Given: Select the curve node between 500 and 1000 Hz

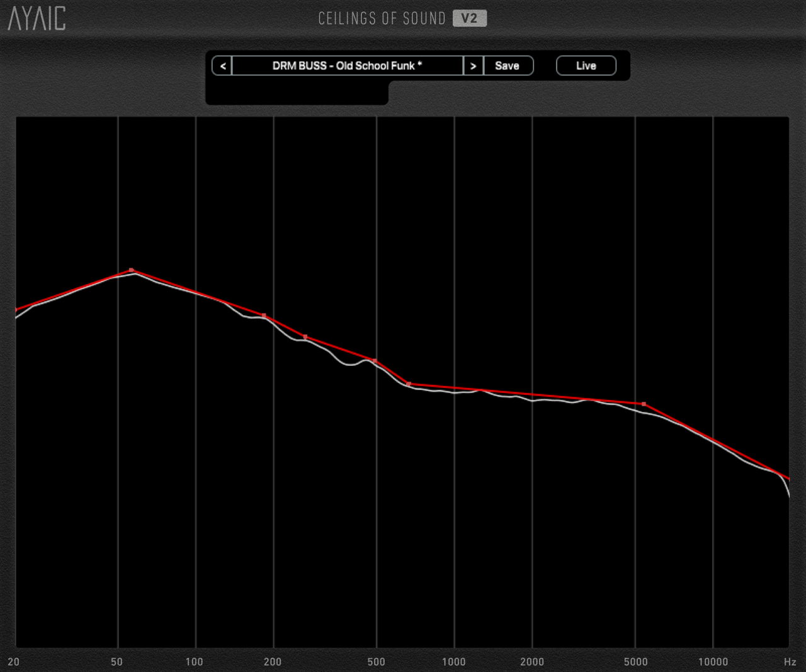Looking at the screenshot, I should pyautogui.click(x=409, y=384).
